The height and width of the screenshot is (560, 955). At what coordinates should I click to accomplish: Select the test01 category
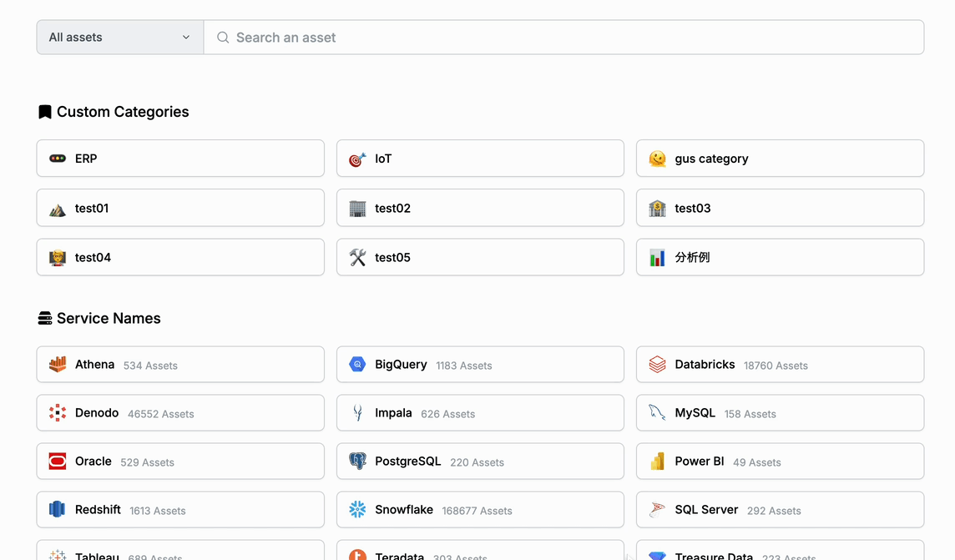pos(180,208)
